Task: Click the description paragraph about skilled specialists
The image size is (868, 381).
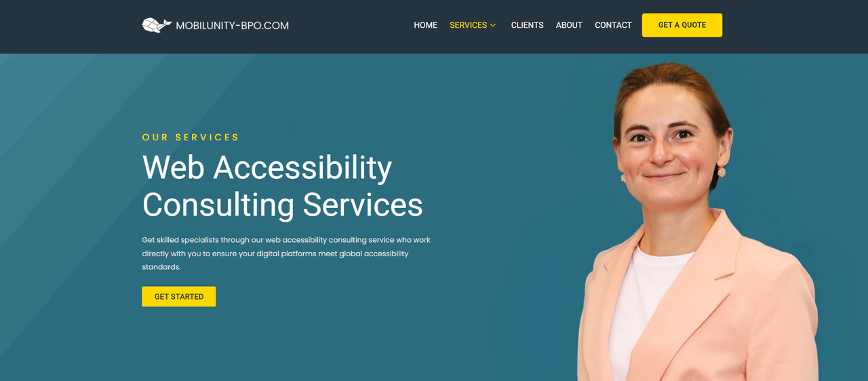Action: tap(286, 254)
